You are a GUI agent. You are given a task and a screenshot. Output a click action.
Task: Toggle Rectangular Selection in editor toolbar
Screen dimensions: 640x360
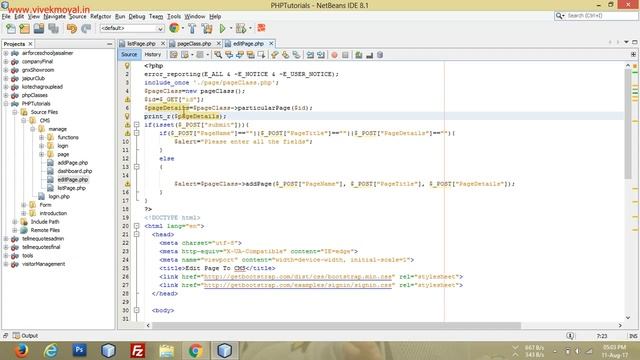tap(261, 55)
